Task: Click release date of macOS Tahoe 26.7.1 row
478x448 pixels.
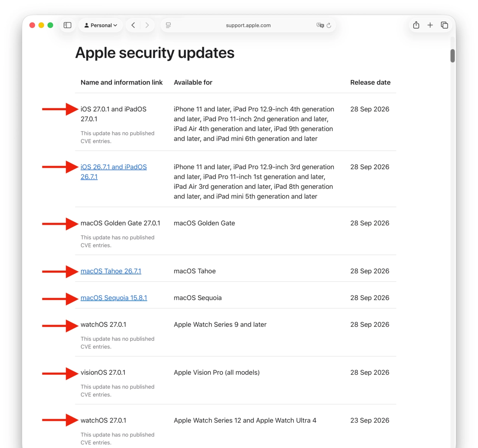Action: (370, 271)
